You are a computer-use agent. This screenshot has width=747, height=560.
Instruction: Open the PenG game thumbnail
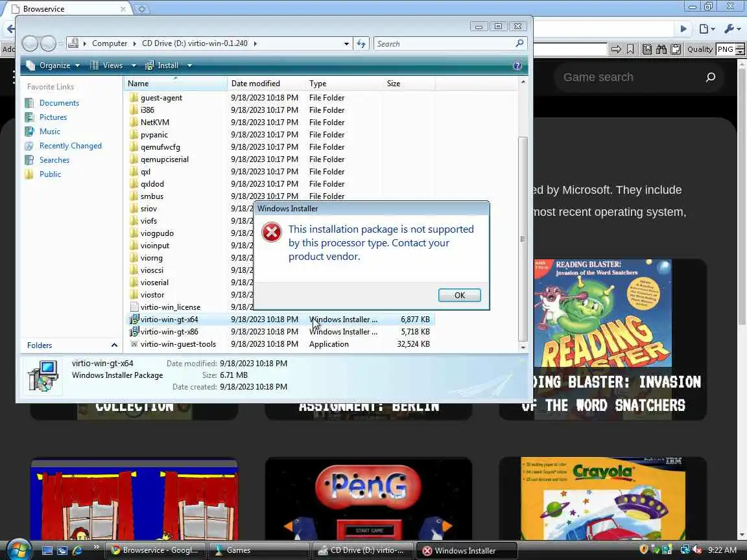pos(368,498)
